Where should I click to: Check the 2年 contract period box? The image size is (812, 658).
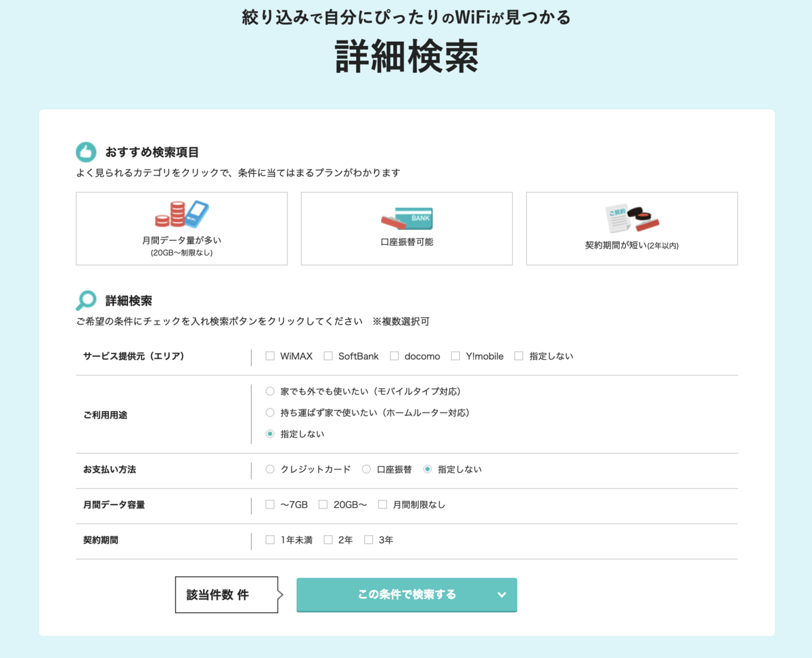point(328,540)
